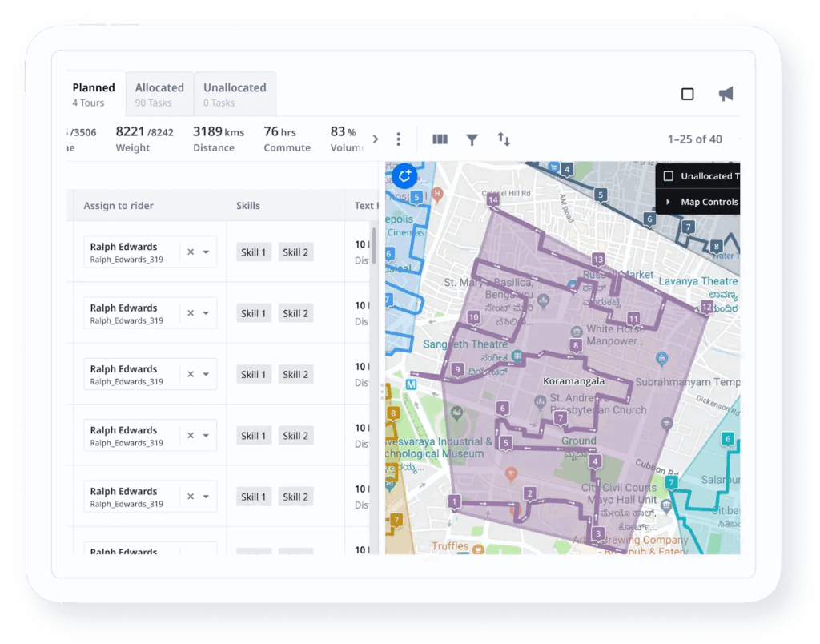Screen dimensions: 820x644
Task: Click the megaphone announcement icon
Action: click(x=726, y=93)
